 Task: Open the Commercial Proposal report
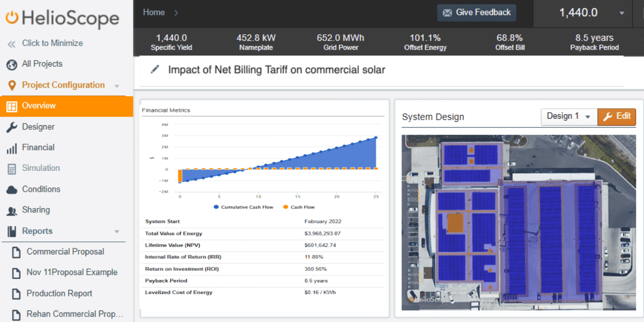coord(65,252)
